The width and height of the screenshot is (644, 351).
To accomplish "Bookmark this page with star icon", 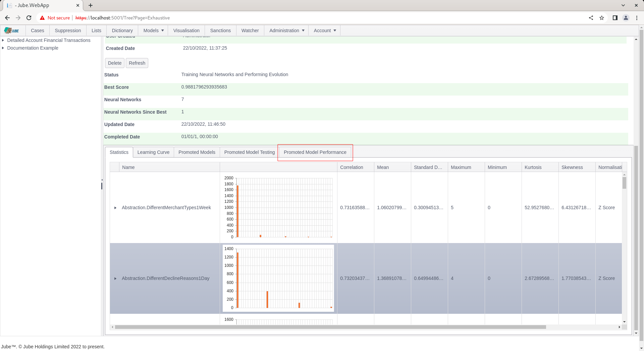I will (x=602, y=18).
